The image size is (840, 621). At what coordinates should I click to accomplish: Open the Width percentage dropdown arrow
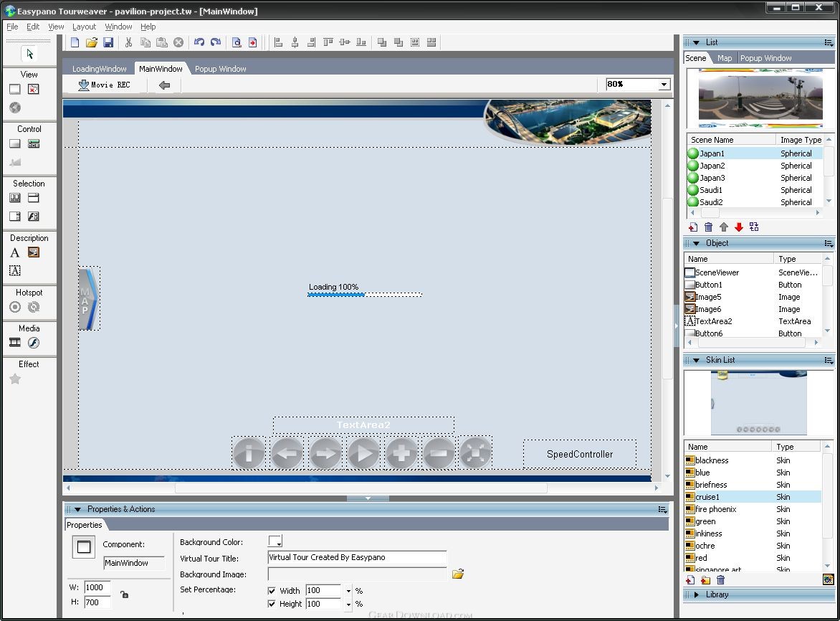pyautogui.click(x=348, y=590)
